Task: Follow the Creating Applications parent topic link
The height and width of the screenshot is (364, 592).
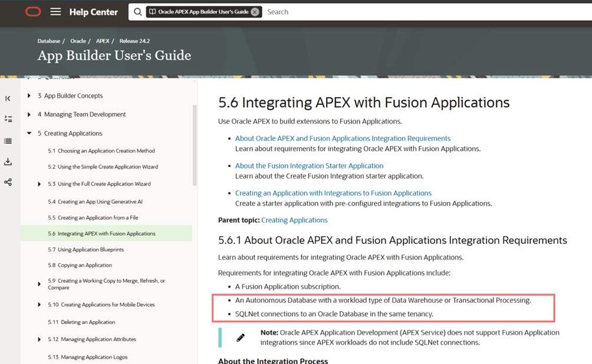Action: tap(294, 220)
